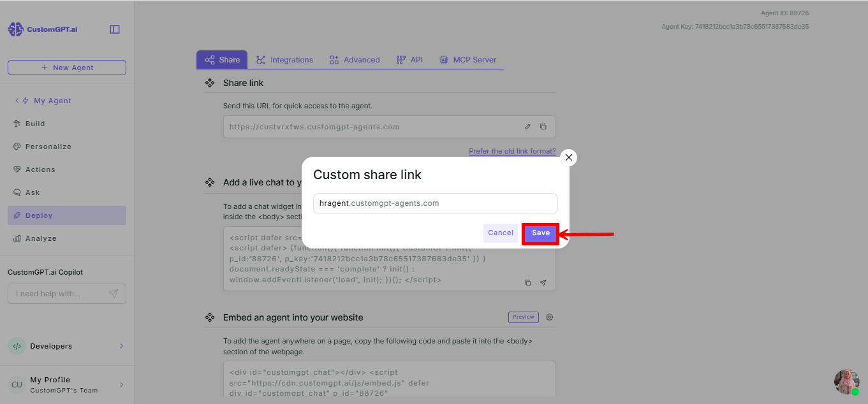Close the Custom share link dialog
This screenshot has height=404, width=868.
point(568,157)
